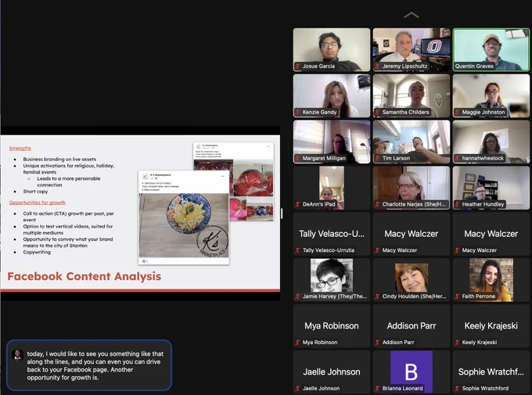
Task: Click Mya Robinson's muted microphone icon
Action: 297,343
